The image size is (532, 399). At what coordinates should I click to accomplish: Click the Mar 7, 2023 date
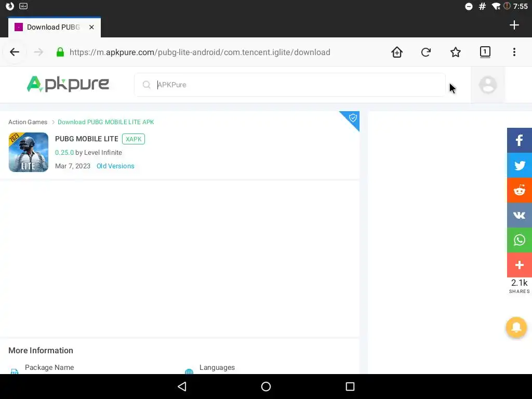pos(73,166)
